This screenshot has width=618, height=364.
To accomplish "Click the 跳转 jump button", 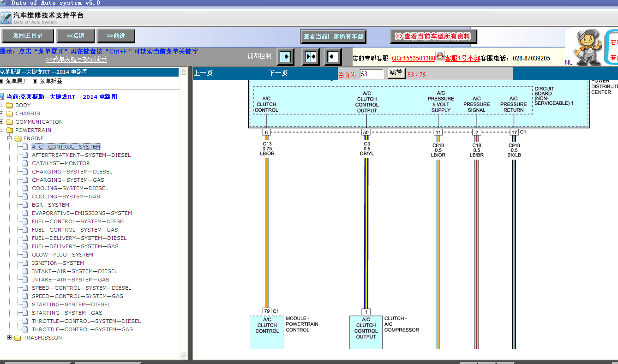I will point(396,73).
